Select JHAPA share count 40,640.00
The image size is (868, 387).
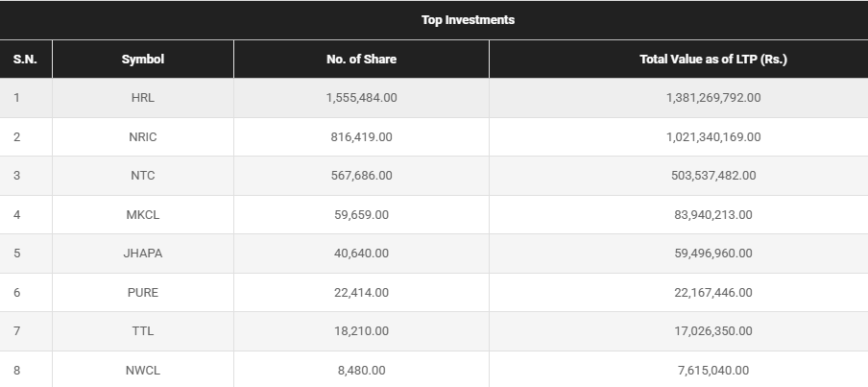(x=361, y=254)
